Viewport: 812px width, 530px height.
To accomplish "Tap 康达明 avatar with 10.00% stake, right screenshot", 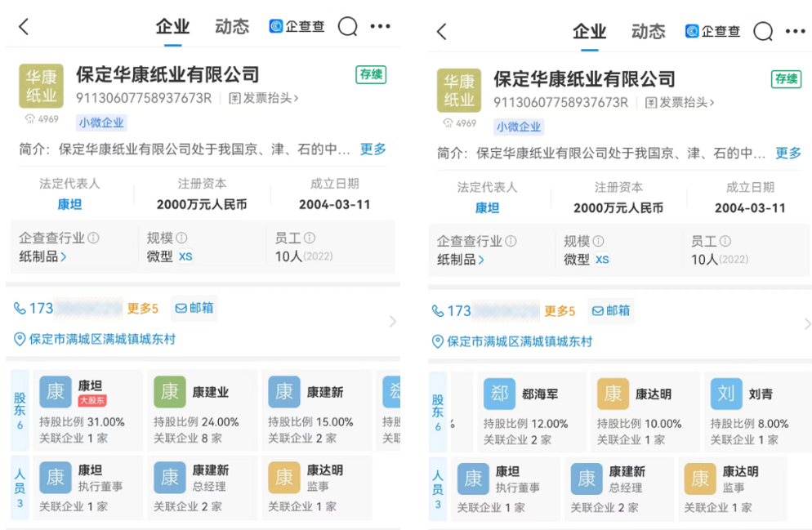I will click(x=613, y=394).
